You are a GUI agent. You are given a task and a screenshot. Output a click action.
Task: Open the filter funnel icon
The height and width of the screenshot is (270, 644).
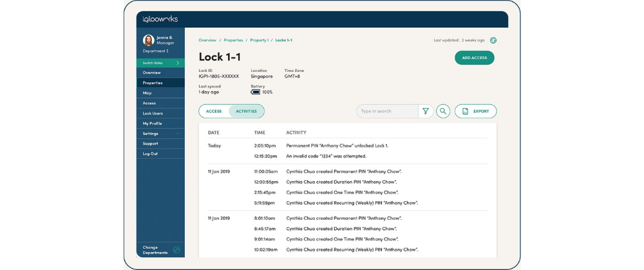[426, 111]
